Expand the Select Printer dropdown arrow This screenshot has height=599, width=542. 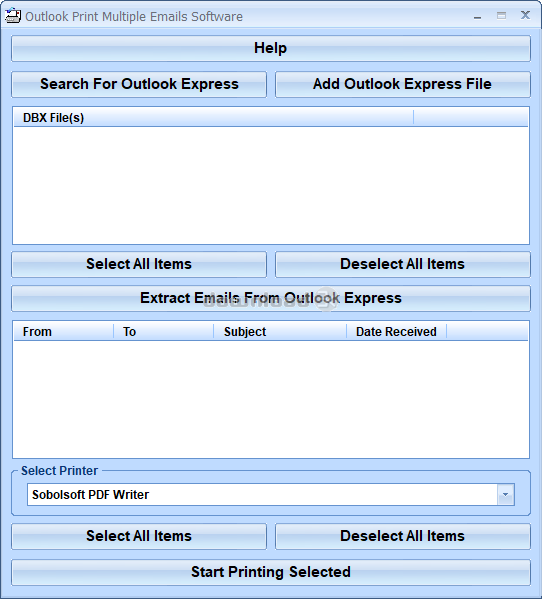click(x=506, y=495)
